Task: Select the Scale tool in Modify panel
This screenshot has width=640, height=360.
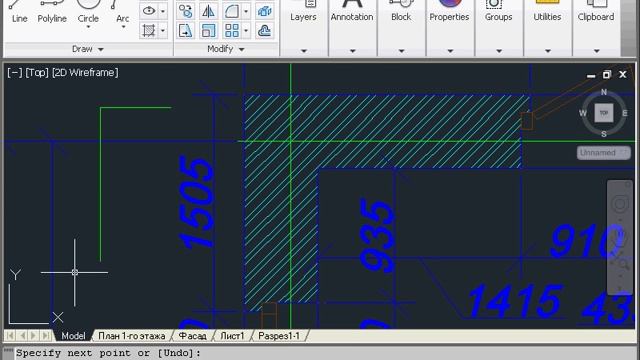Action: (208, 31)
